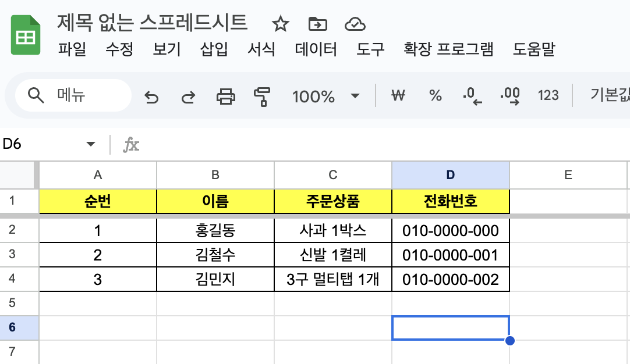Increase decimal places
The image size is (630, 364).
pos(510,96)
